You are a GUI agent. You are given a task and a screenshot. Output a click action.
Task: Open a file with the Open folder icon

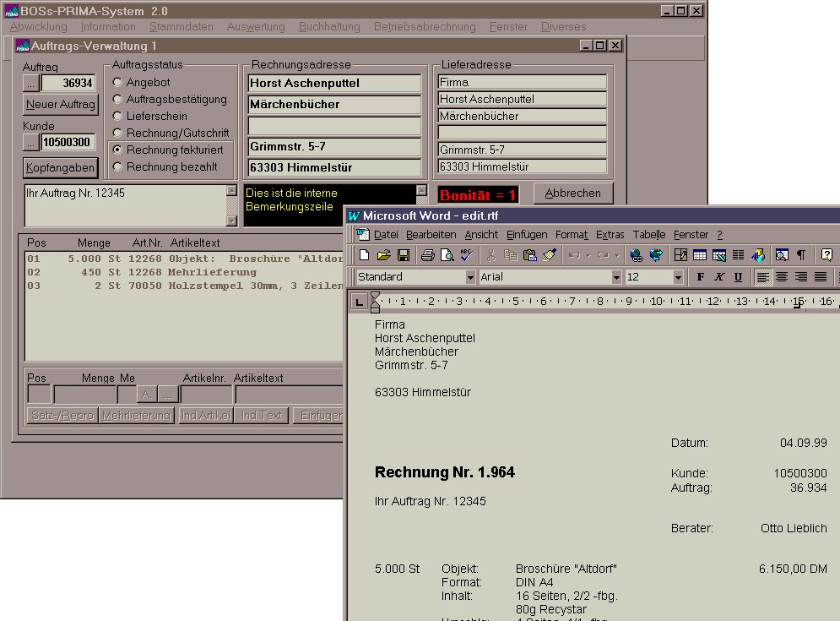[384, 255]
